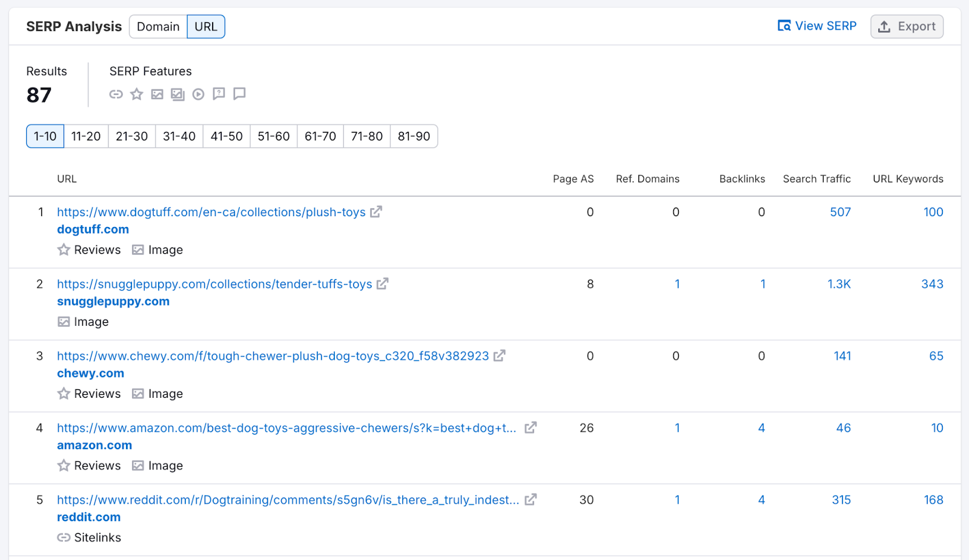This screenshot has width=969, height=560.
Task: Click the People also ask feature icon
Action: point(219,94)
